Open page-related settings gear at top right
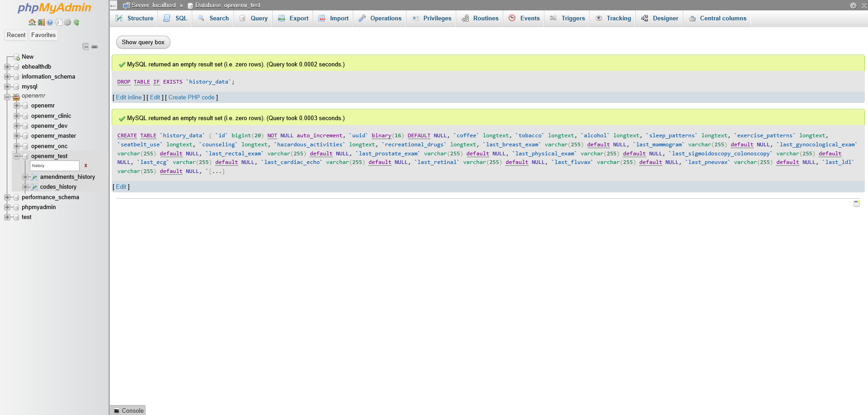 pos(853,5)
